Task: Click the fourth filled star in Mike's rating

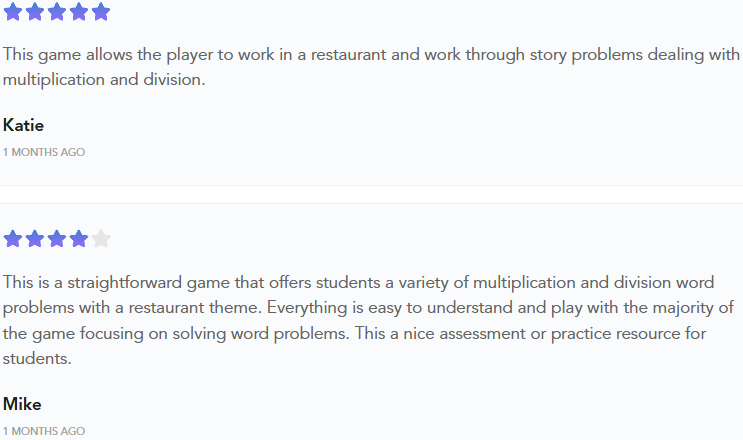Action: (79, 239)
